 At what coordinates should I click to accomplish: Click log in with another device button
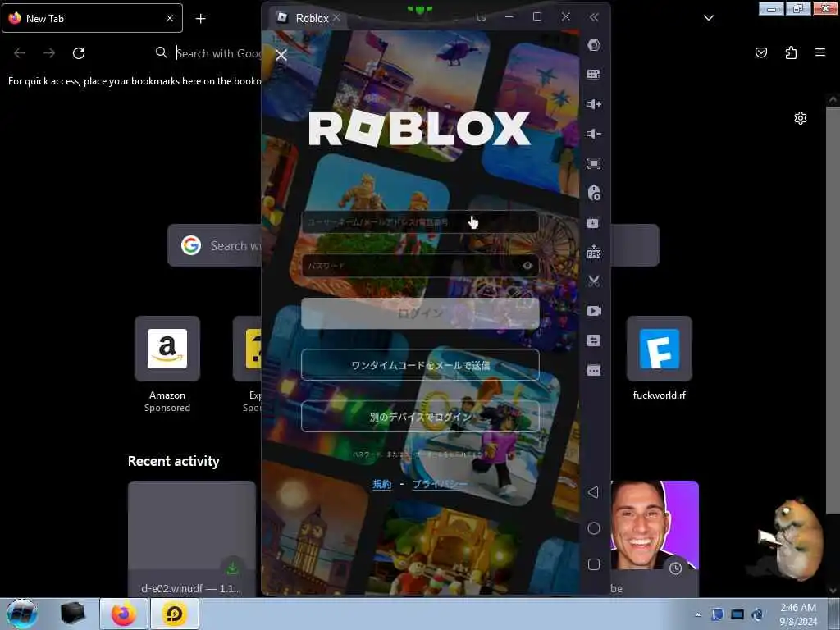point(420,416)
